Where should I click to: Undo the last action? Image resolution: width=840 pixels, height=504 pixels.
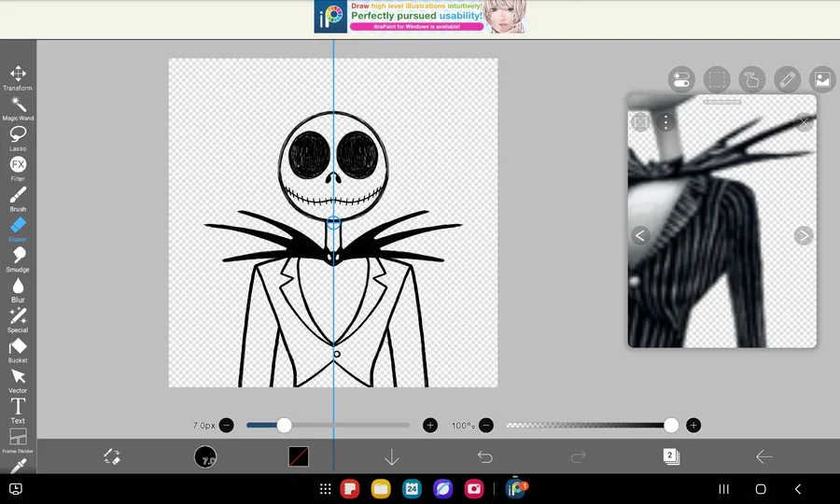coord(484,456)
